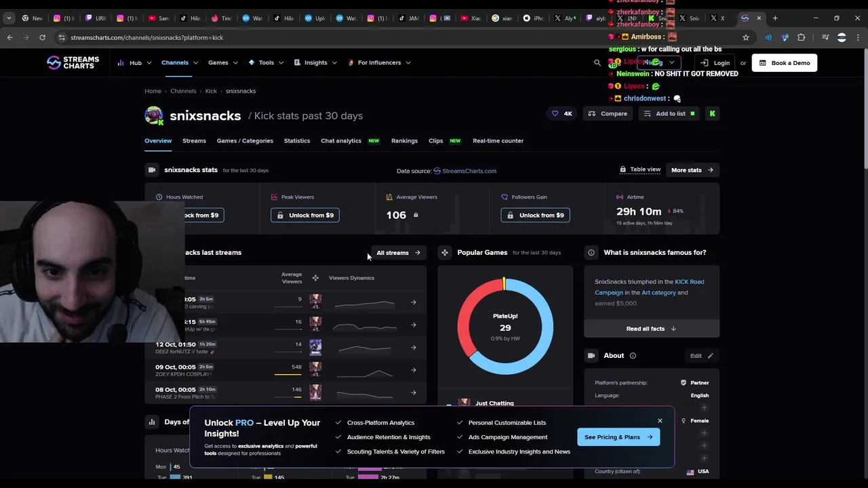
Task: Open the Statistics tab
Action: click(x=297, y=141)
